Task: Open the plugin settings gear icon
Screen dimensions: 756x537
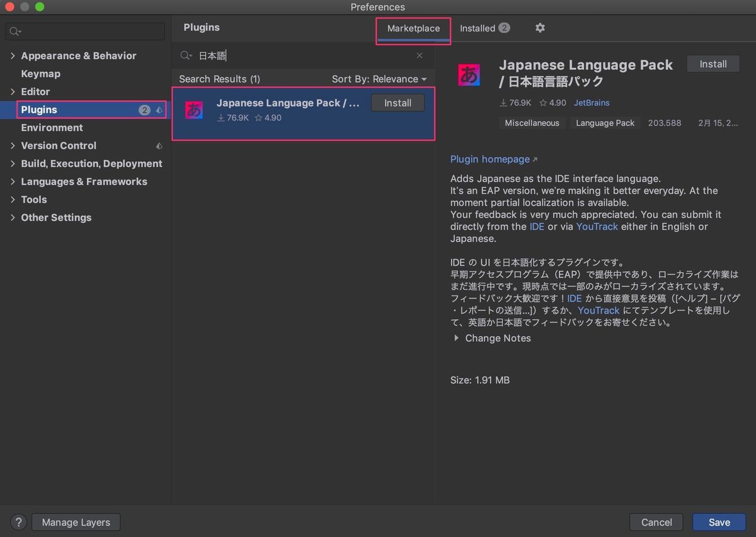Action: pos(540,28)
